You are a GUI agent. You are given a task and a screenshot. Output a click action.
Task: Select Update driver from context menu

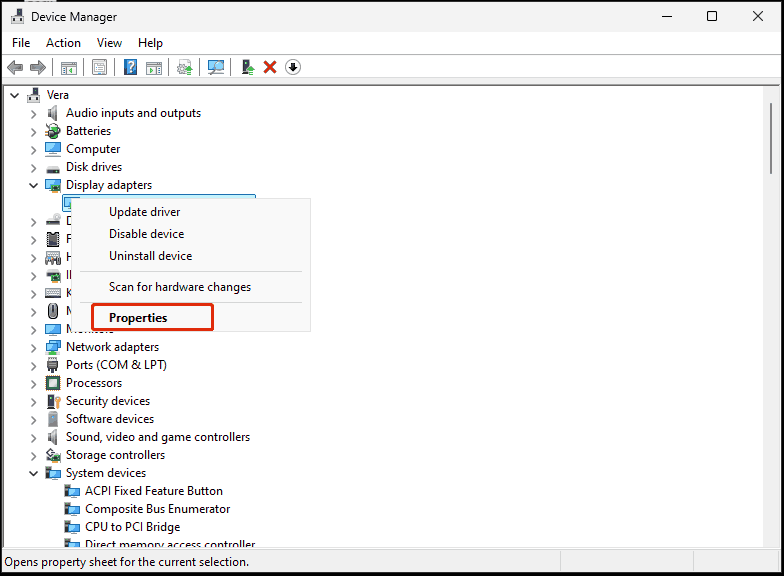coord(144,212)
